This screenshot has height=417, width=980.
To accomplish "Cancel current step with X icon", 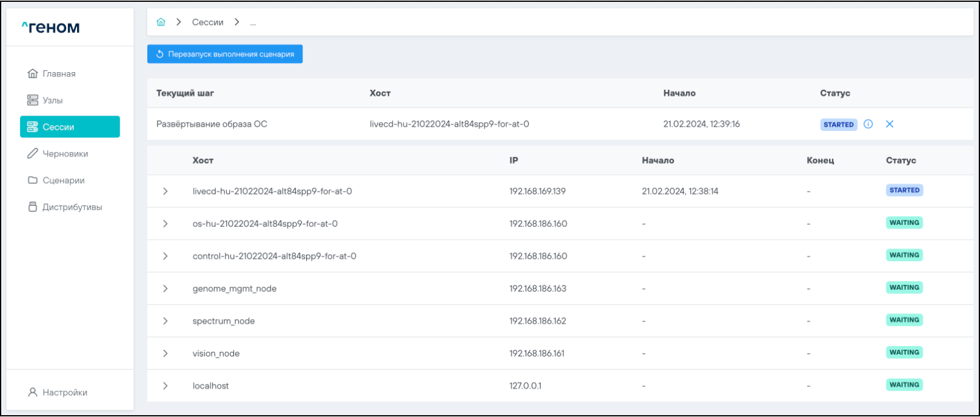I will coord(890,124).
